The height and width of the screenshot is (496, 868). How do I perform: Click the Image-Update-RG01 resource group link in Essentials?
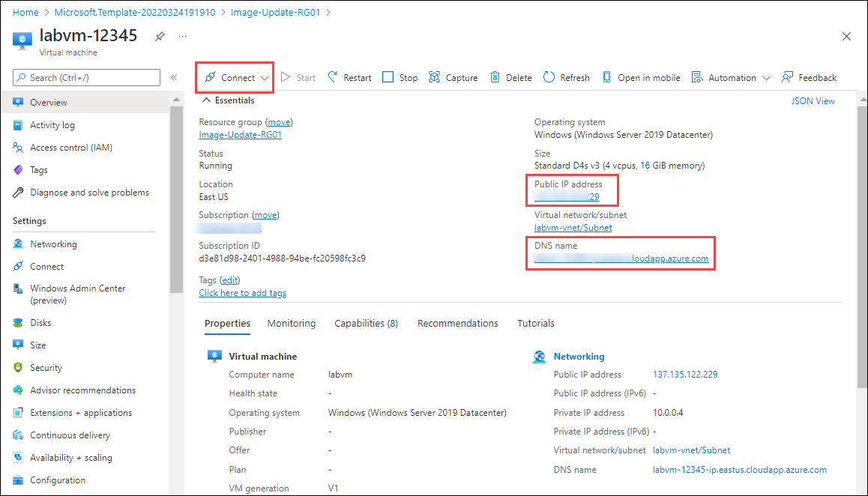point(241,135)
